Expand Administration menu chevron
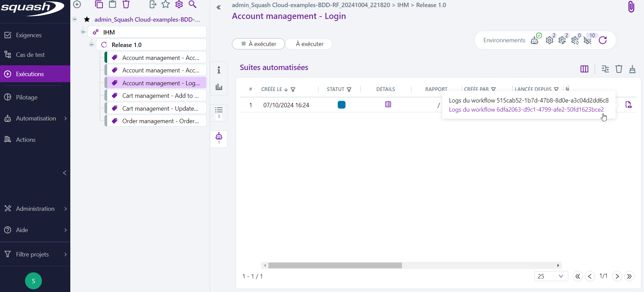Viewport: 644px width, 292px height. (x=66, y=209)
